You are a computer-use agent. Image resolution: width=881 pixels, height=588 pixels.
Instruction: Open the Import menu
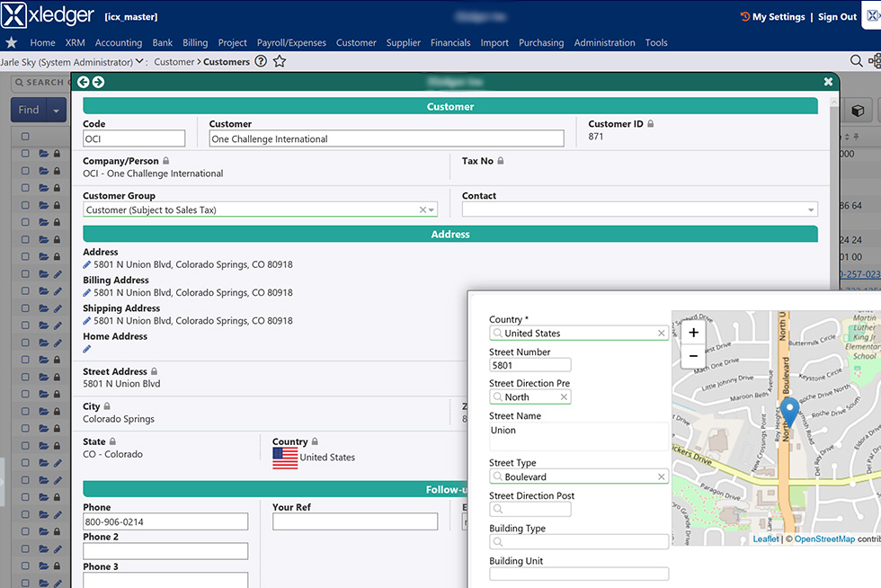pyautogui.click(x=494, y=43)
